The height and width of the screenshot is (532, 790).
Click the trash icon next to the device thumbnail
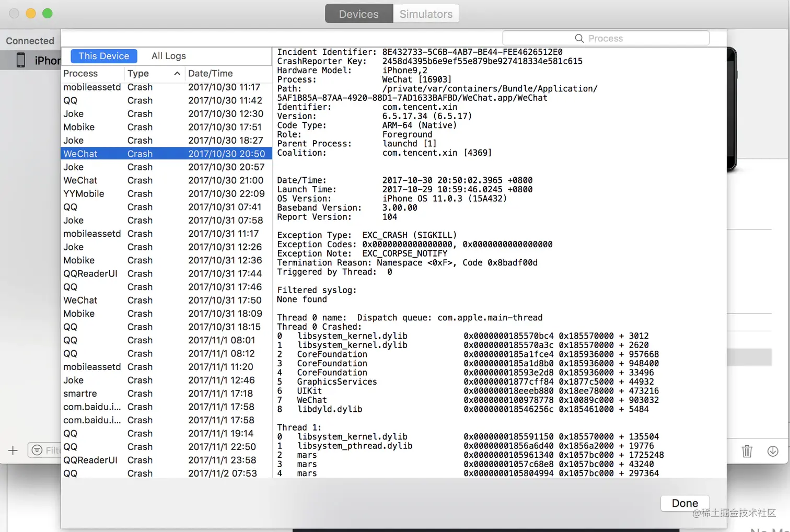click(x=747, y=451)
